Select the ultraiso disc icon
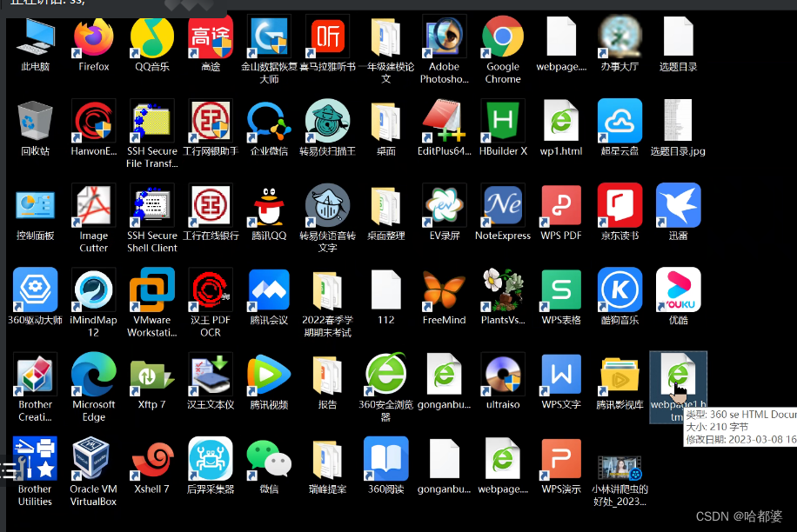Screen dimensions: 797x532 pos(503,374)
